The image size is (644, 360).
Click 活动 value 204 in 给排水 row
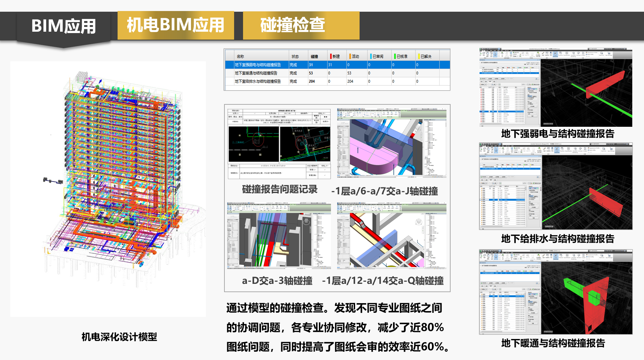[x=350, y=81]
